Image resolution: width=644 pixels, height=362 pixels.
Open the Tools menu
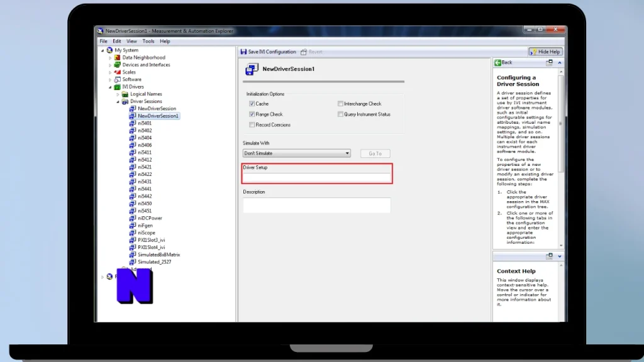148,41
